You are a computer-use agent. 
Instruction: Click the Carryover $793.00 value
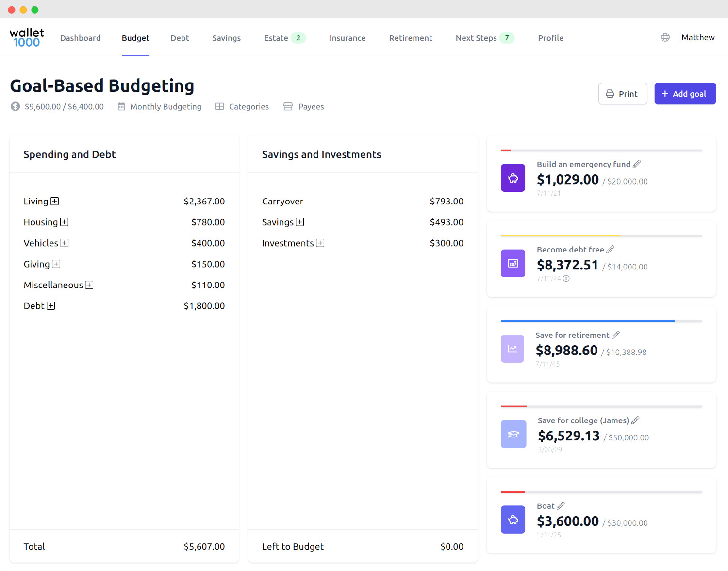point(447,201)
